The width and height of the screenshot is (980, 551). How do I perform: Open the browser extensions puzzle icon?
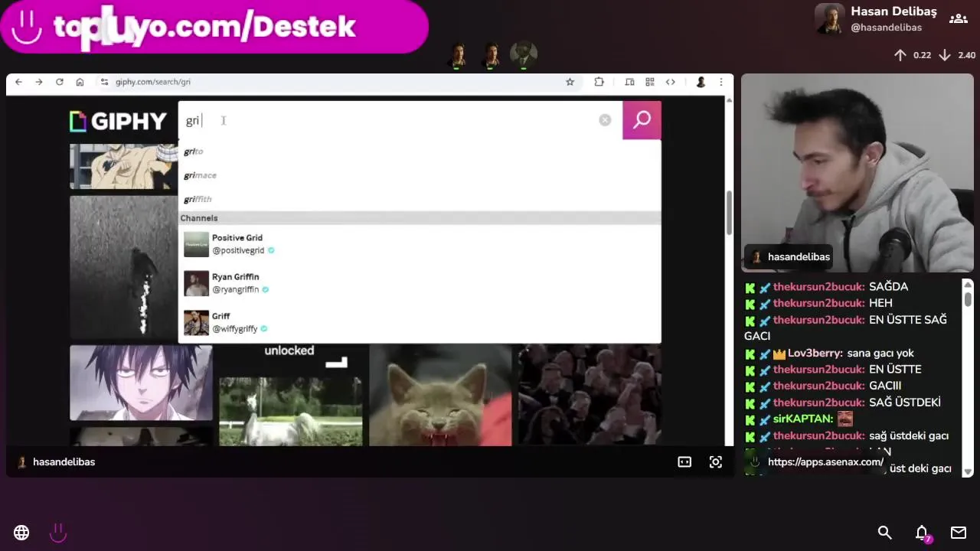[x=599, y=82]
